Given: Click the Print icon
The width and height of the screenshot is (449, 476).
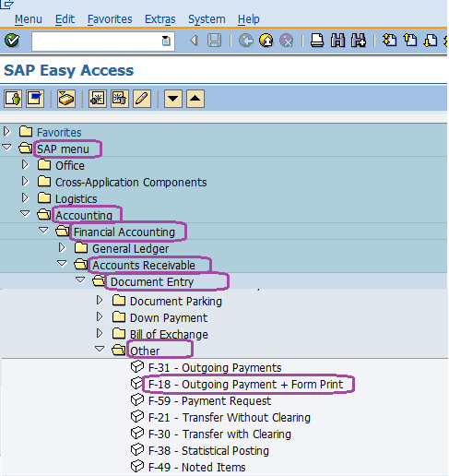Looking at the screenshot, I should tap(317, 41).
